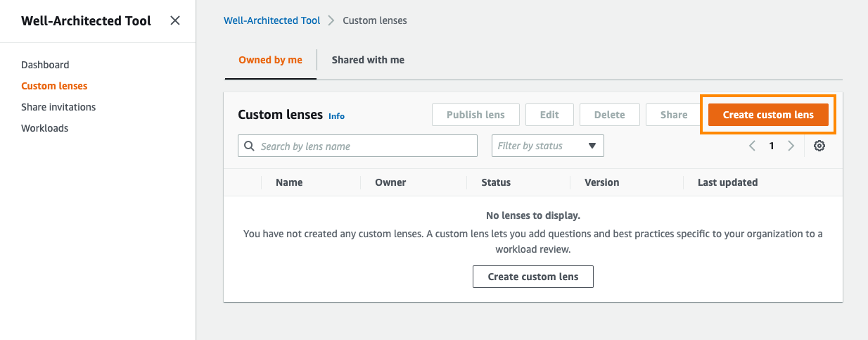Click the Edit button
This screenshot has height=340, width=868.
point(549,115)
